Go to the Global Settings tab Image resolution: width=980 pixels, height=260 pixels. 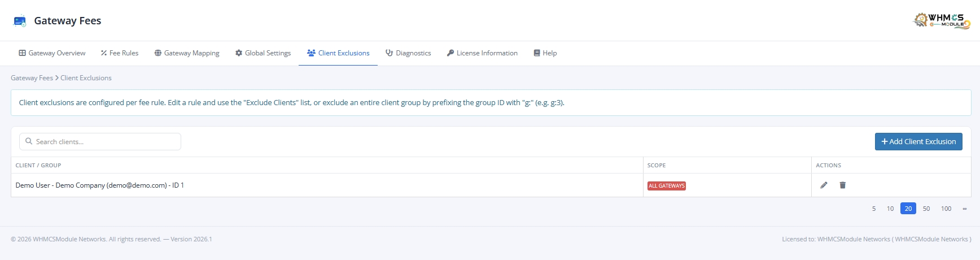263,53
